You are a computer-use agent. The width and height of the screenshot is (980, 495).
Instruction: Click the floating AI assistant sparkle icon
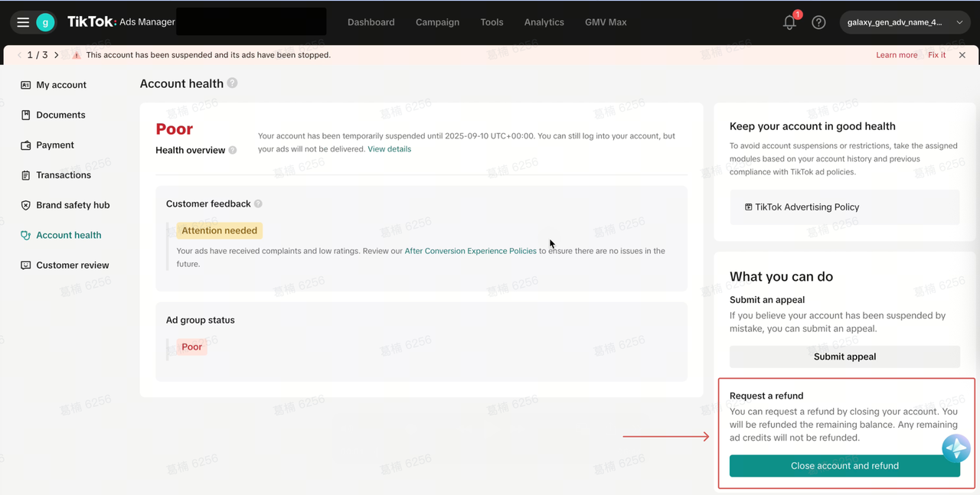click(955, 448)
